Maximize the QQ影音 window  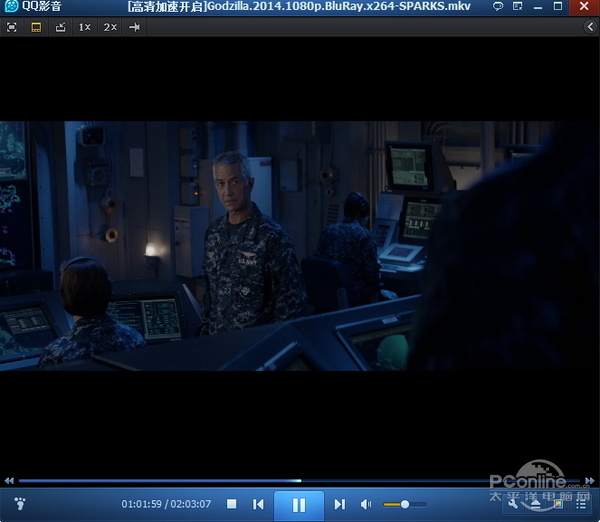coord(558,6)
